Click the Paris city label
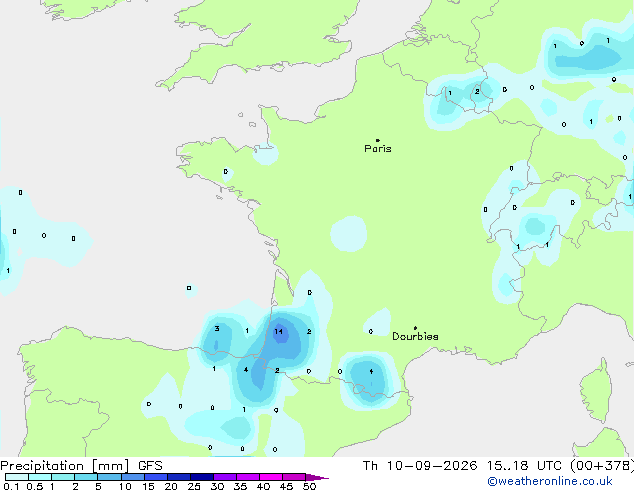This screenshot has width=634, height=490. click(378, 149)
